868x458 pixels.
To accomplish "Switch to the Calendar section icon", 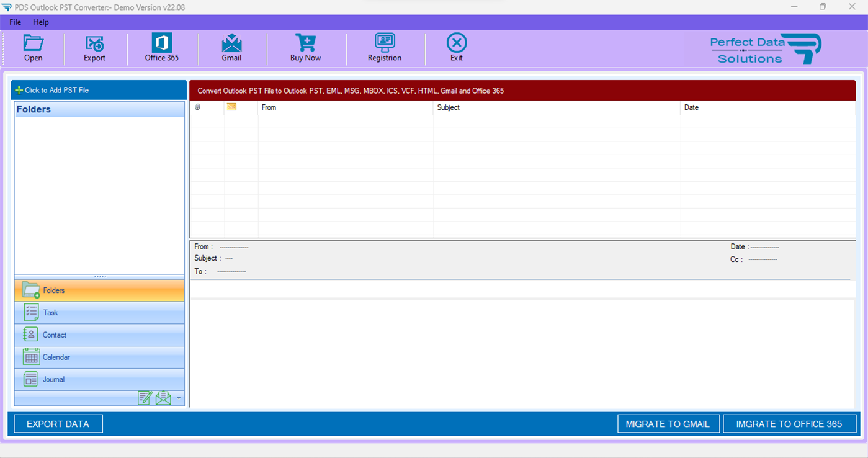I will tap(99, 357).
